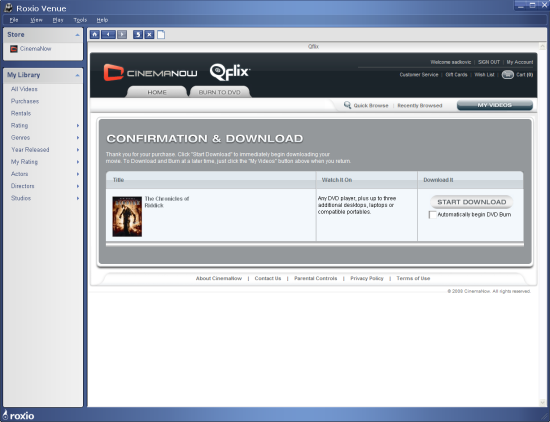
Task: Click the scrollbar up arrow
Action: [x=543, y=46]
